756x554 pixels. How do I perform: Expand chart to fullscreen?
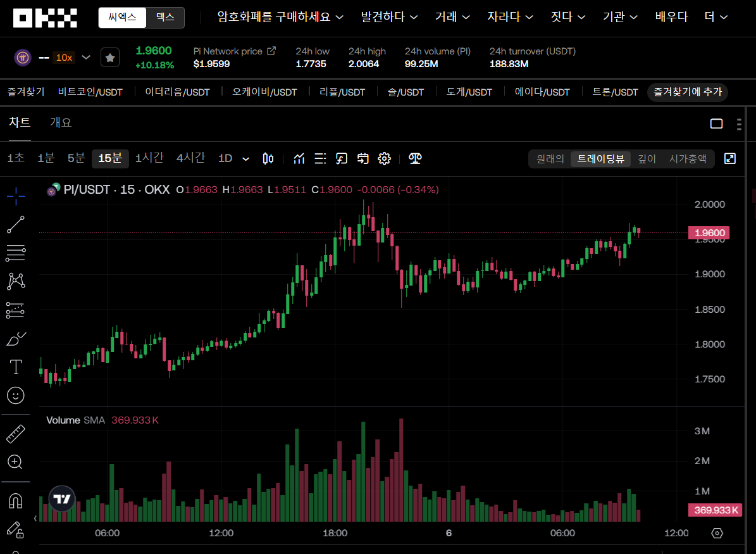(730, 158)
